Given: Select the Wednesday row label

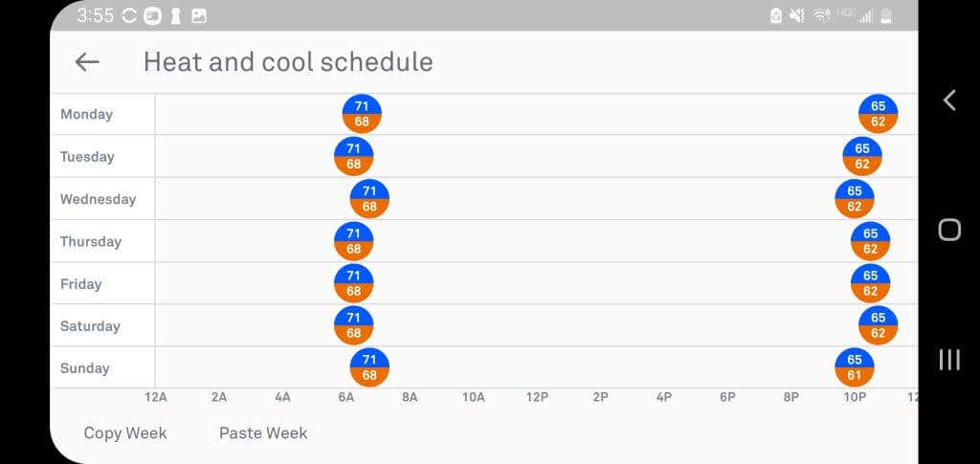Looking at the screenshot, I should 99,199.
